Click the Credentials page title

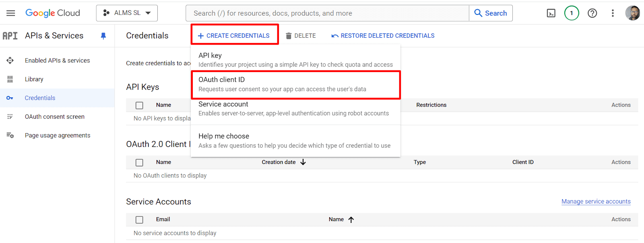147,36
